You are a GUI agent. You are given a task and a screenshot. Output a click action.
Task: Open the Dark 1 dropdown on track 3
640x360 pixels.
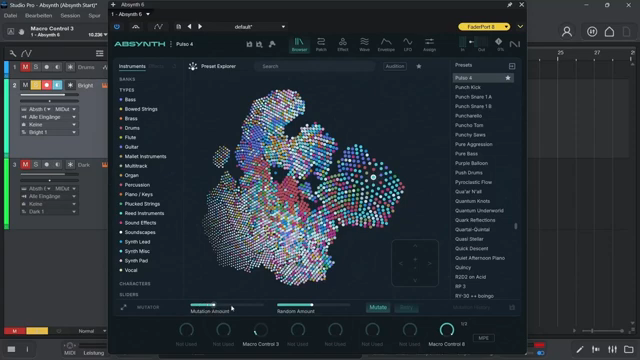(x=49, y=211)
